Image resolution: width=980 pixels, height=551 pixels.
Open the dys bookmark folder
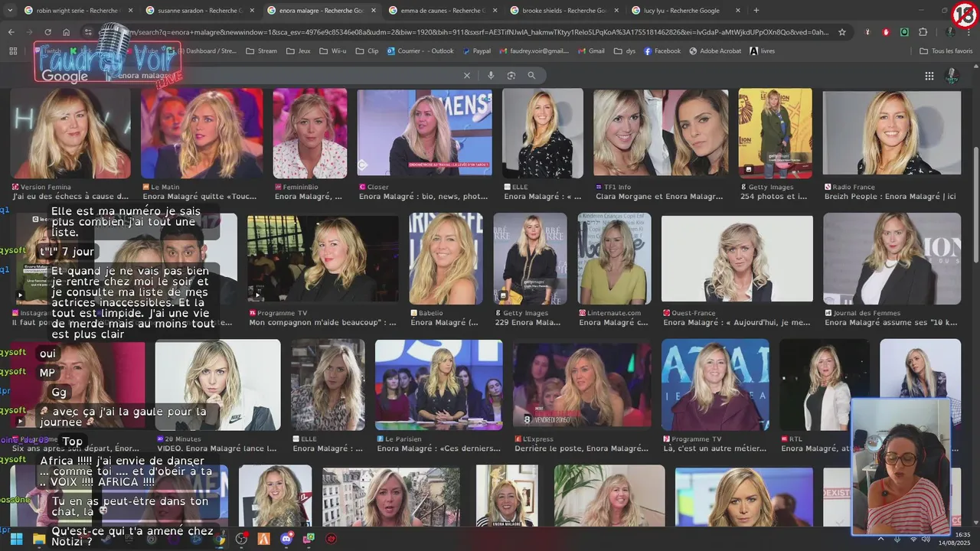click(x=625, y=51)
